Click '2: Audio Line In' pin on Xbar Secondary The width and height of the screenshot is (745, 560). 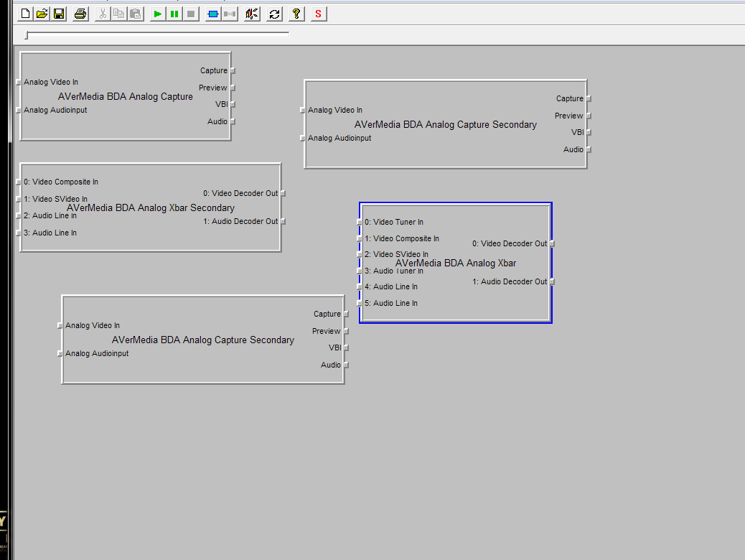(x=19, y=215)
